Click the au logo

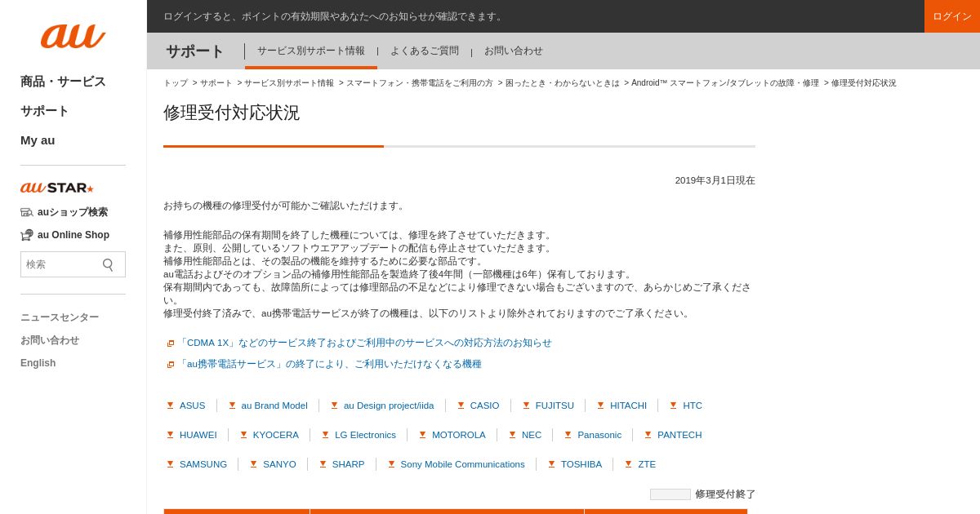[x=73, y=35]
